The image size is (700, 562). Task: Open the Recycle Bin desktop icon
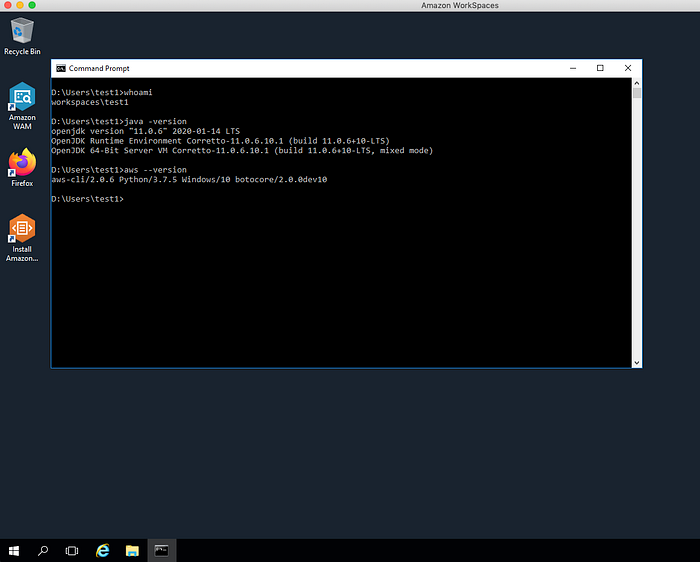[x=22, y=36]
